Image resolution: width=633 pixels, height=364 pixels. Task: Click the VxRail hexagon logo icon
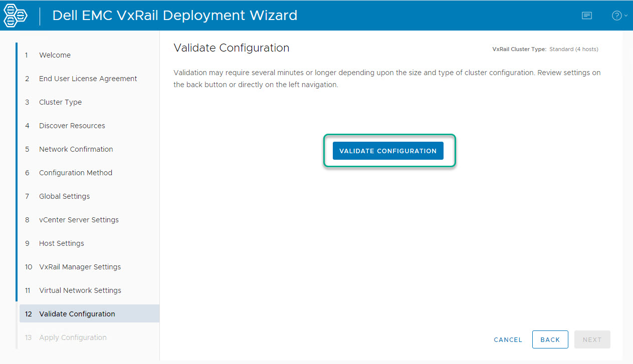pyautogui.click(x=16, y=16)
